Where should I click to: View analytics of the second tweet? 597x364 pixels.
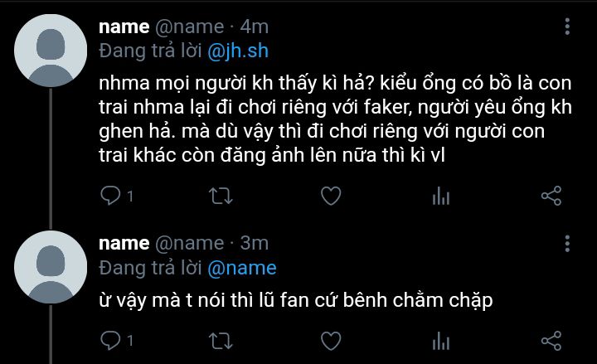point(441,340)
